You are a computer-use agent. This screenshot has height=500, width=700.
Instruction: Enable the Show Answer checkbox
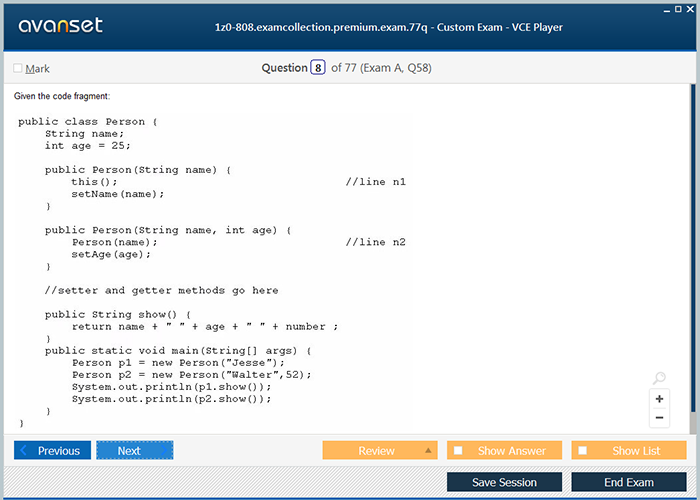pyautogui.click(x=458, y=451)
